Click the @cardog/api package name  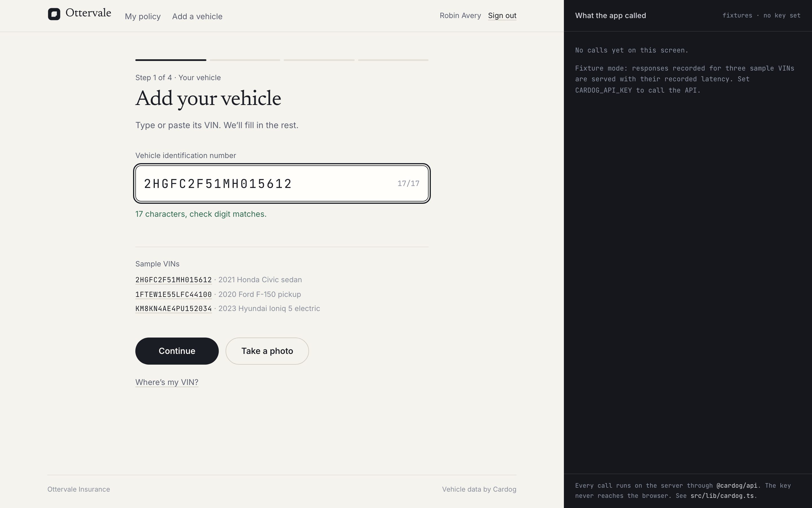click(x=737, y=485)
